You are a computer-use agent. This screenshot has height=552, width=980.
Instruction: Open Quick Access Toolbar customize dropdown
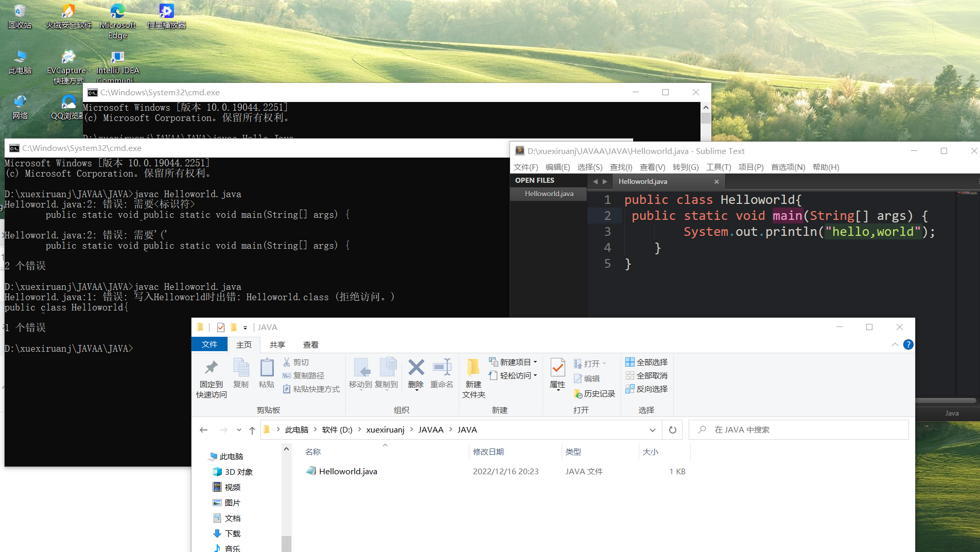(246, 327)
